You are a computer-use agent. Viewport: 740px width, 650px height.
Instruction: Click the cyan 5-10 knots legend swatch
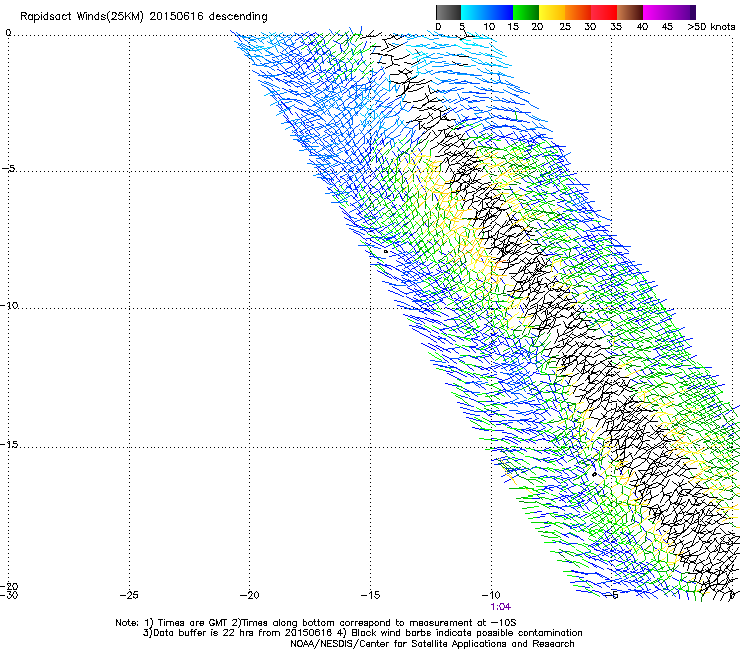(474, 12)
